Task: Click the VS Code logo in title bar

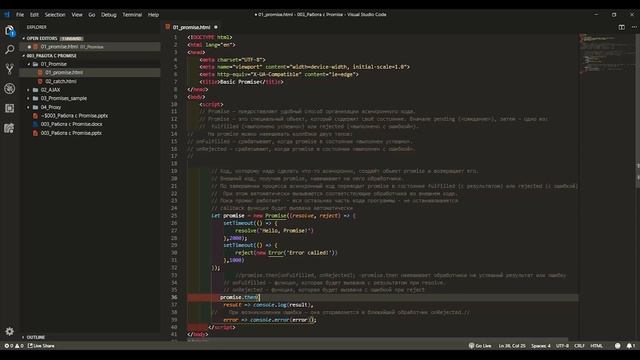Action: tap(7, 14)
